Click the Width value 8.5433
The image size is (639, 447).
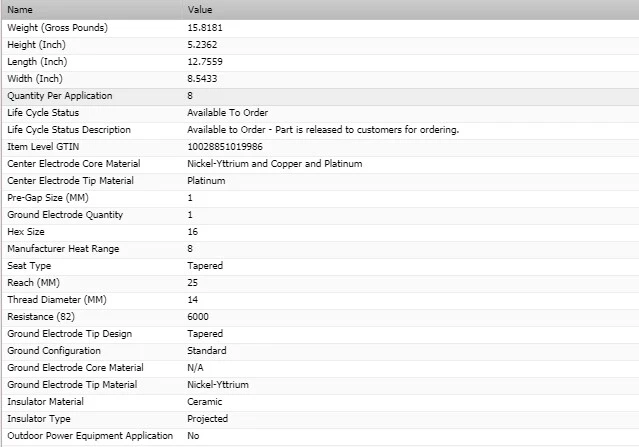pos(202,78)
